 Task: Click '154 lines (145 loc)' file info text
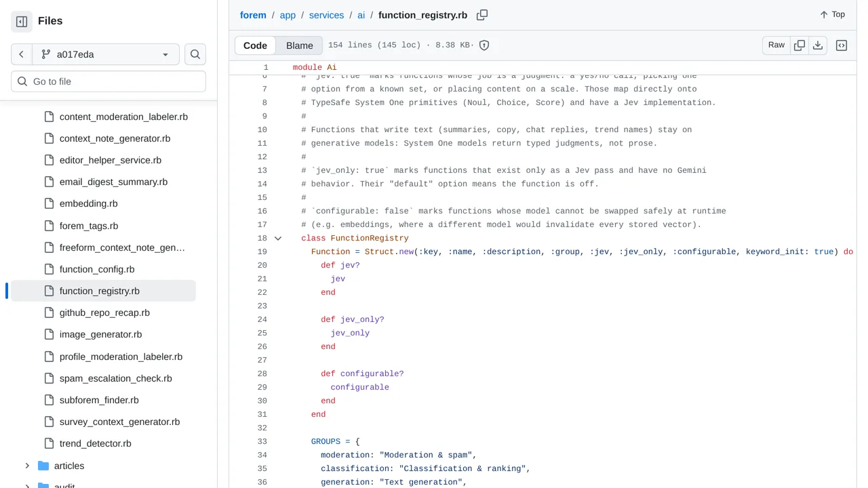374,45
